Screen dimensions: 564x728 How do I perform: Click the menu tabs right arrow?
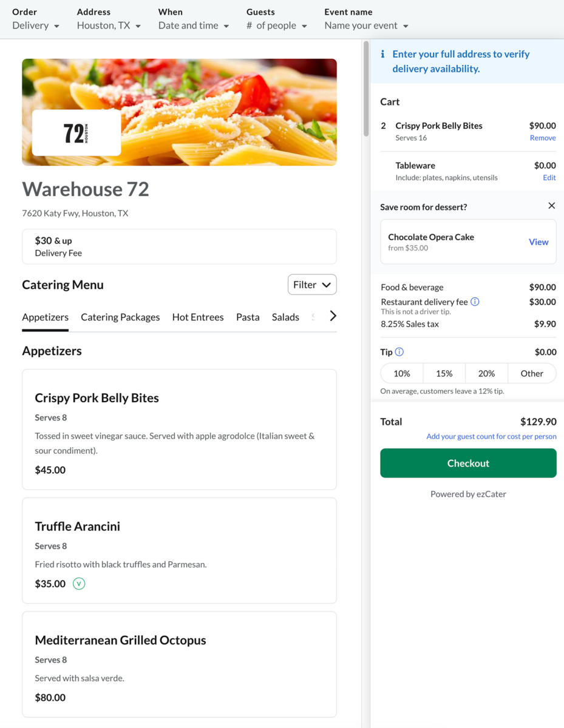pos(333,315)
